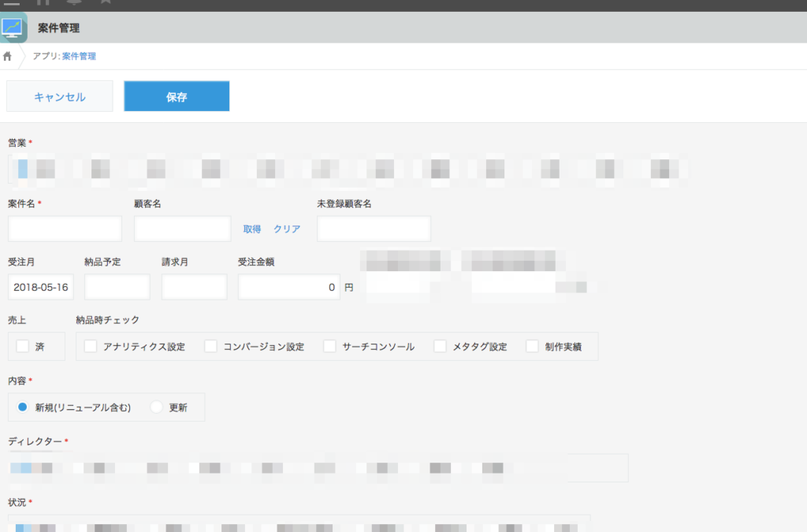This screenshot has height=532, width=807.
Task: Open the 受注月 date field
Action: pos(41,287)
